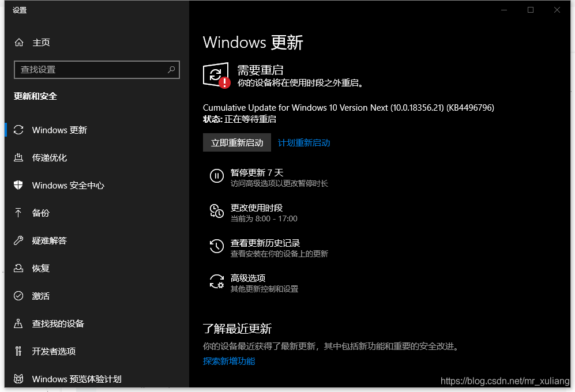Open 开发者选项 page
The image size is (575, 392).
pyautogui.click(x=97, y=351)
